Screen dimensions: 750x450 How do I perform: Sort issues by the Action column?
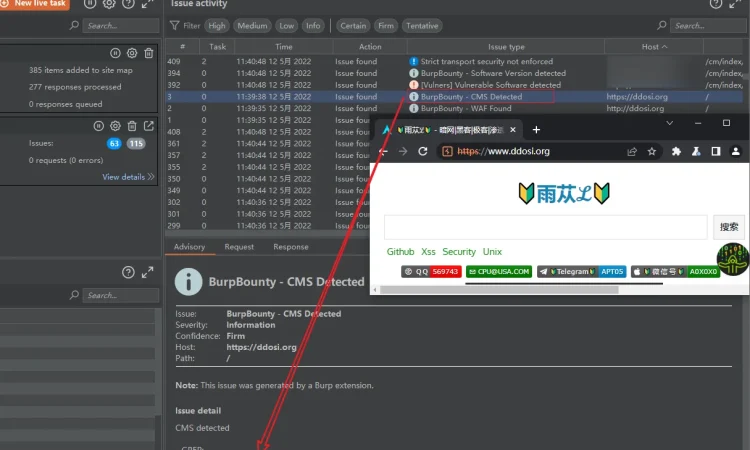pos(370,46)
